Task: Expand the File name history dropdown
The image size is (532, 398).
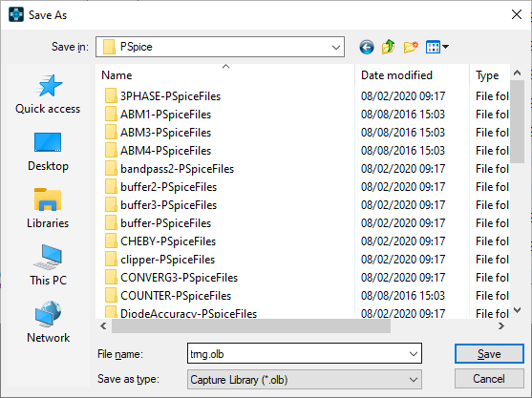Action: [414, 354]
